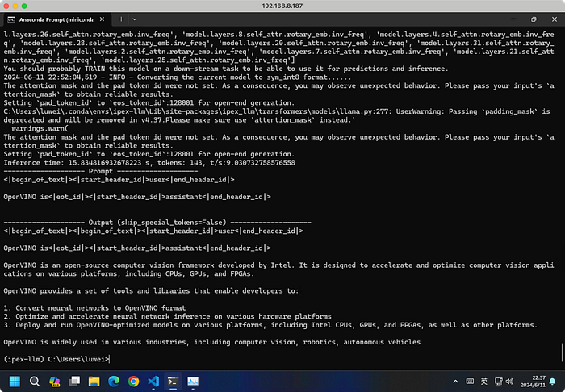
Task: Click the llama.py:277 UserWarning path line
Action: (277, 111)
